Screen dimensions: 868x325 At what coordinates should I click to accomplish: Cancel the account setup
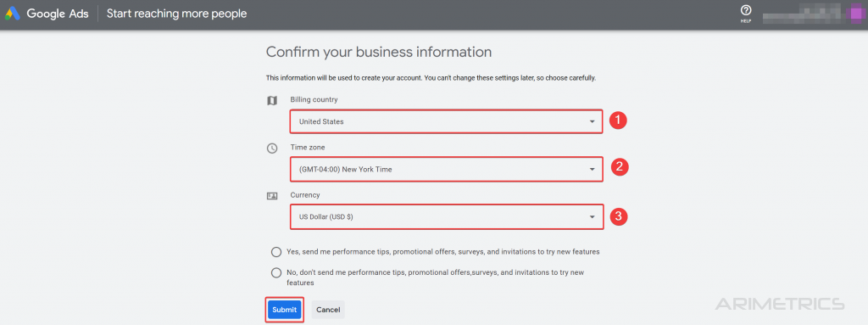pyautogui.click(x=328, y=310)
